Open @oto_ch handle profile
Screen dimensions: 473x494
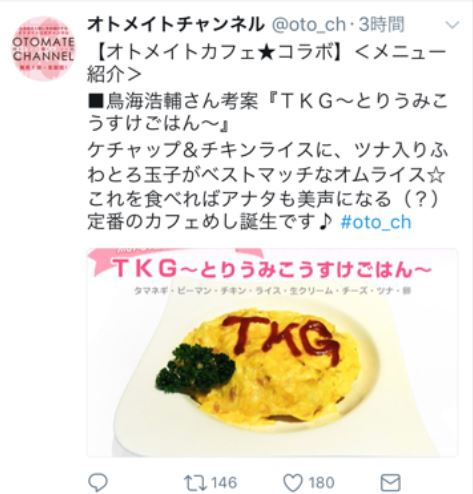click(309, 25)
